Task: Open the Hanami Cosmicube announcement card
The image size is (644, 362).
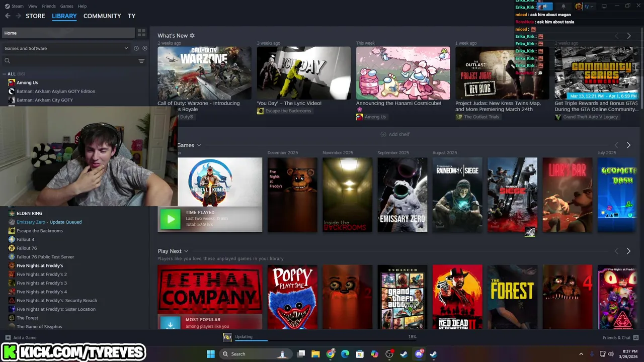Action: point(403,73)
